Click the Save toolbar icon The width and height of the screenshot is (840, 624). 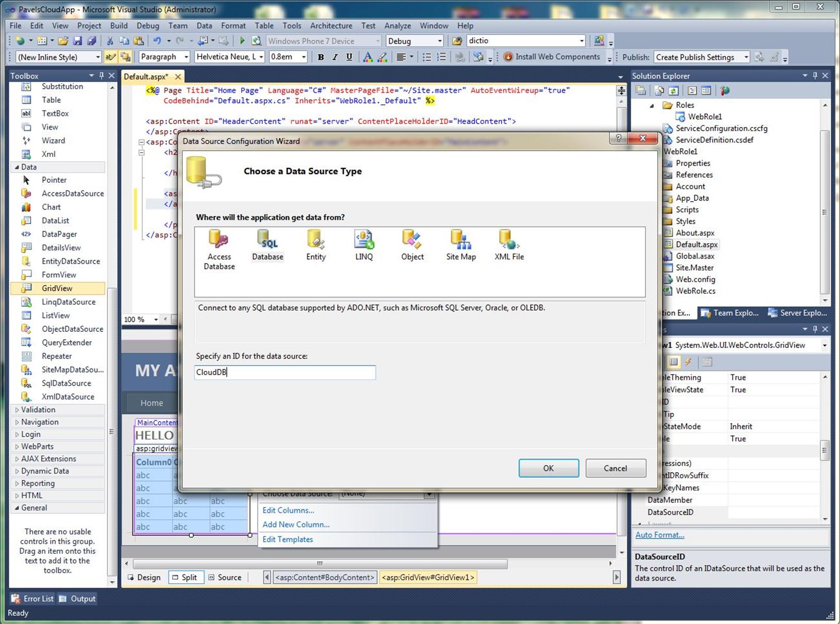tap(77, 41)
